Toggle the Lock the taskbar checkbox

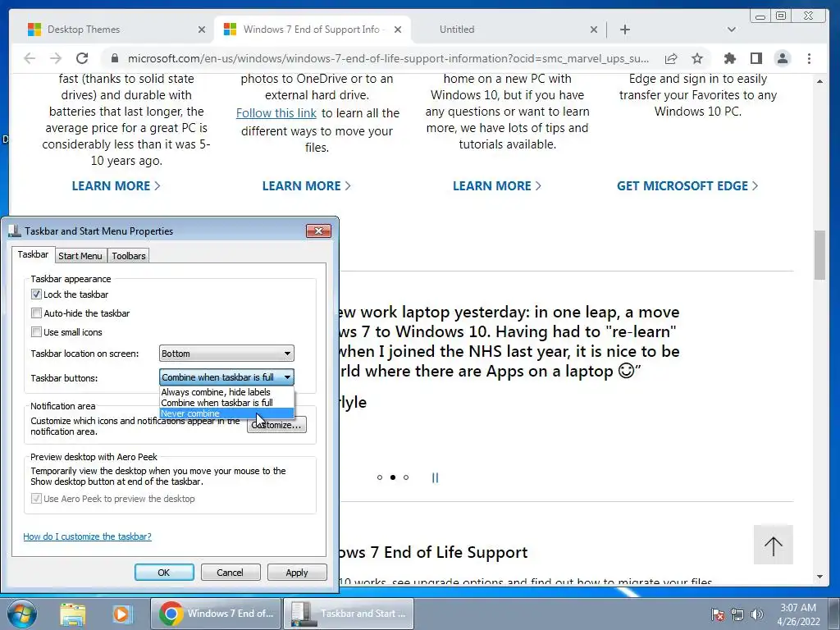[36, 294]
